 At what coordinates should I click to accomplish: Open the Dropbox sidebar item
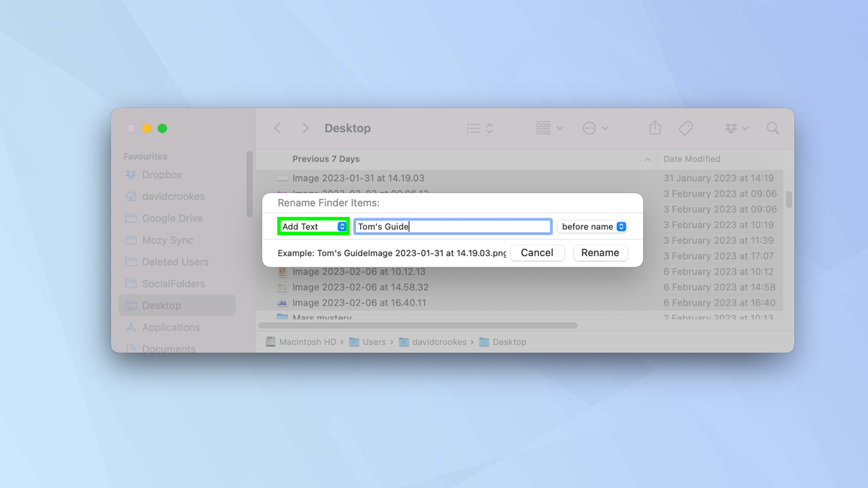coord(161,174)
